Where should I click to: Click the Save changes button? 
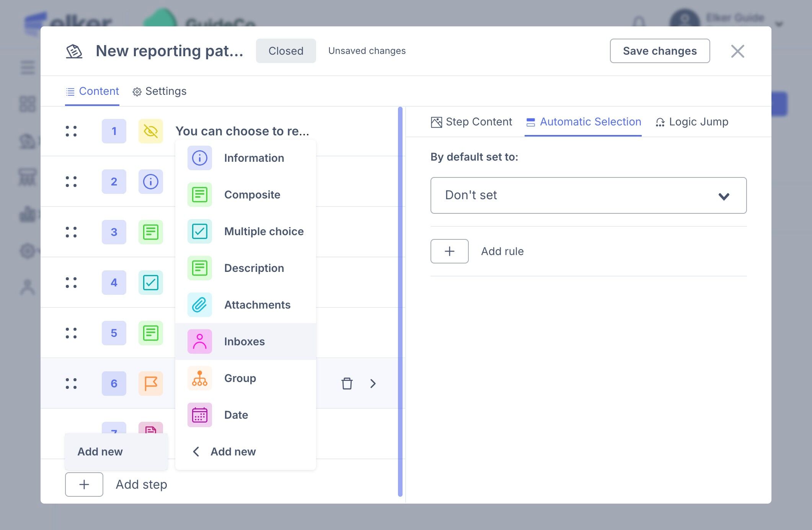tap(660, 51)
